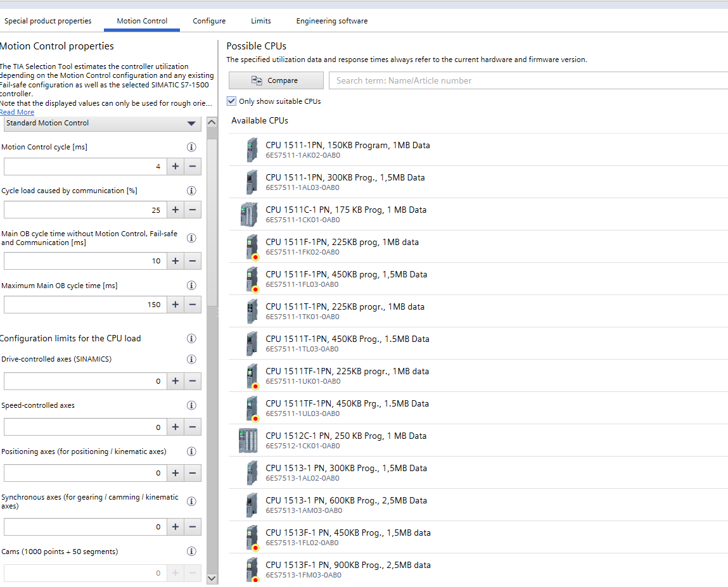The image size is (728, 587).
Task: Decrease Main OB cycle time value
Action: pyautogui.click(x=192, y=261)
